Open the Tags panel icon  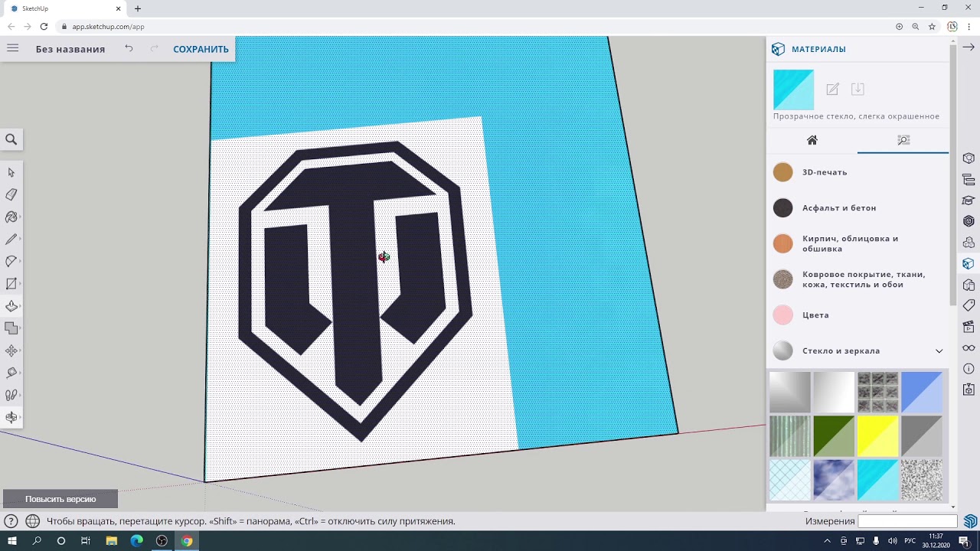(x=969, y=306)
